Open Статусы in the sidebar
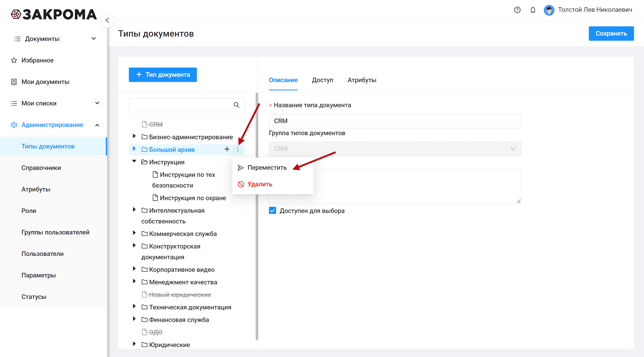Viewport: 644px width, 357px height. pos(34,297)
